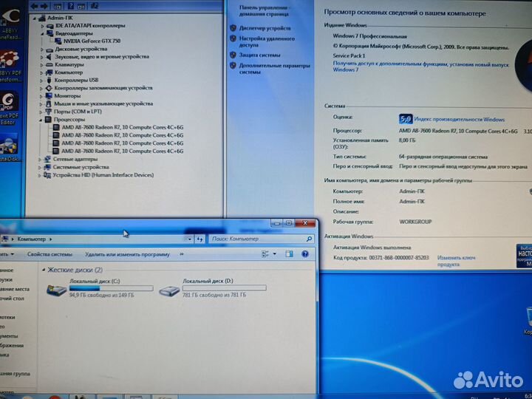This screenshot has height=399, width=532.
Task: Refresh the Explorer Компьютер view
Action: tap(199, 239)
